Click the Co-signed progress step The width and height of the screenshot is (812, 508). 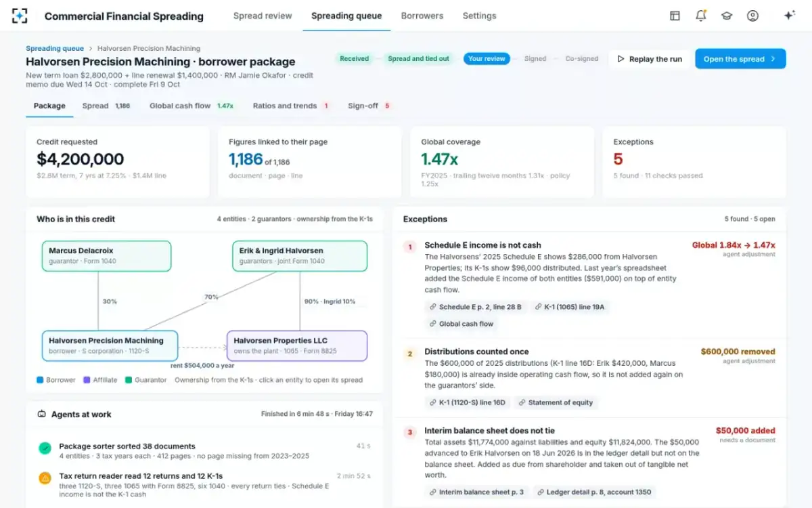[582, 59]
